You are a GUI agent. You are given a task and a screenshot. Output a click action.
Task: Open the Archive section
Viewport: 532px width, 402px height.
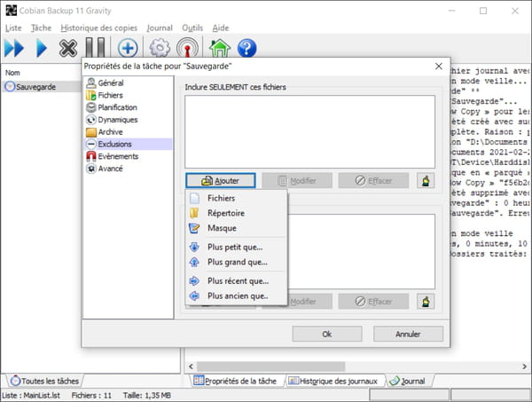[129, 131]
